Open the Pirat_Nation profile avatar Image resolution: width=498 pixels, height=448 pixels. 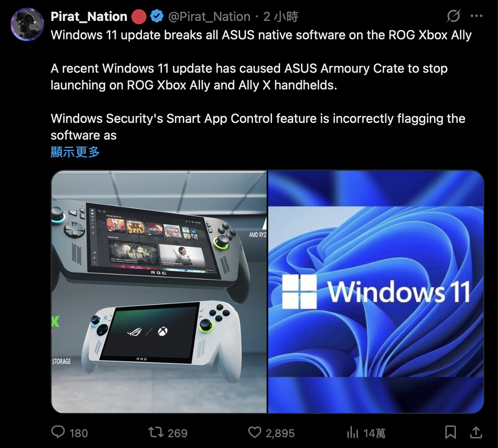point(27,24)
